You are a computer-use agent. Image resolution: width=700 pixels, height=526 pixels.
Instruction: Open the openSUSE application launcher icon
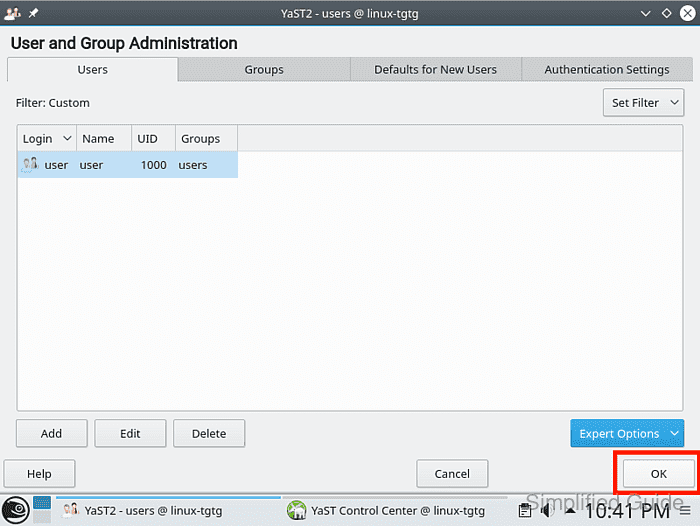(x=16, y=510)
